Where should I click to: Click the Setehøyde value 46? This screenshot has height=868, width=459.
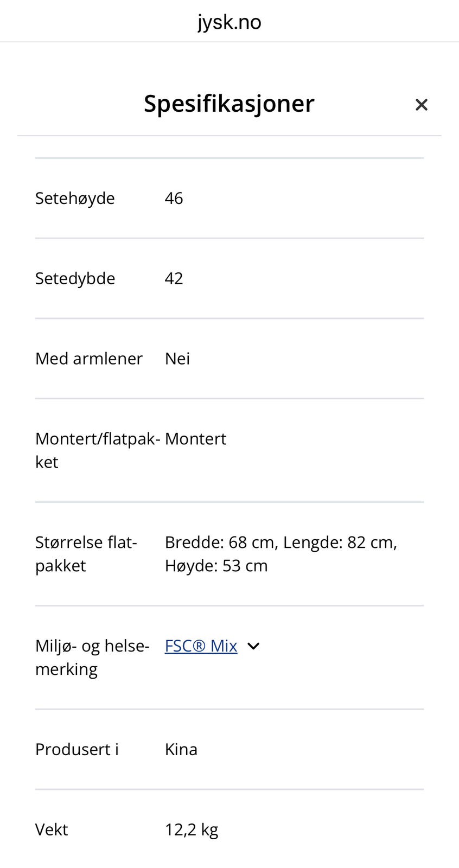coord(174,198)
